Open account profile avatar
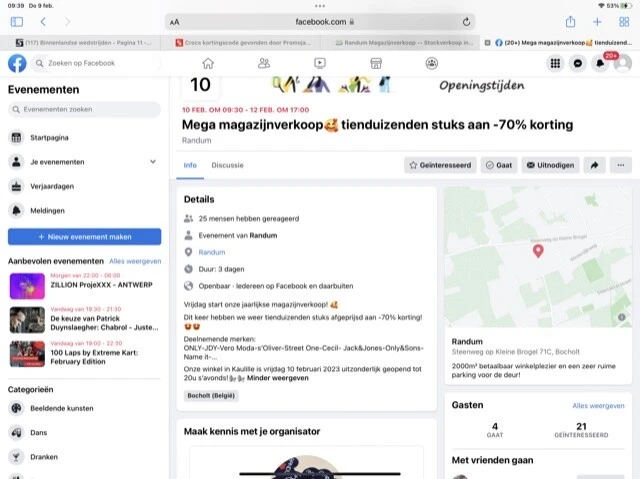The image size is (640, 479). tap(623, 63)
